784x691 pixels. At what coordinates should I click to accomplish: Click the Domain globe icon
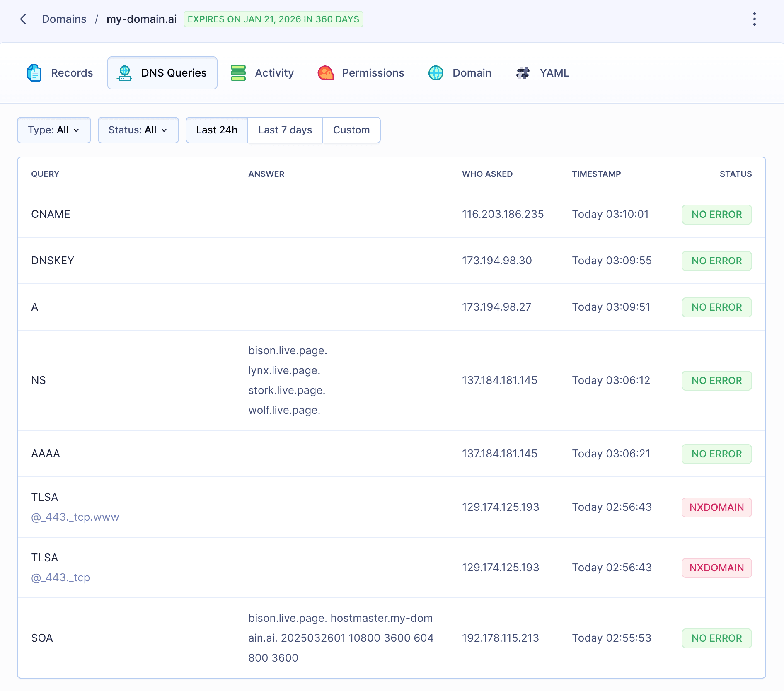click(436, 73)
